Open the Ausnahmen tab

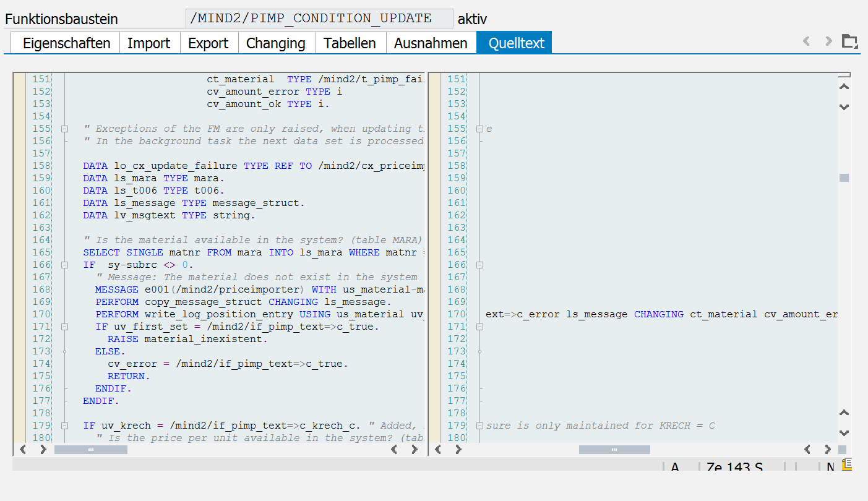pos(431,43)
